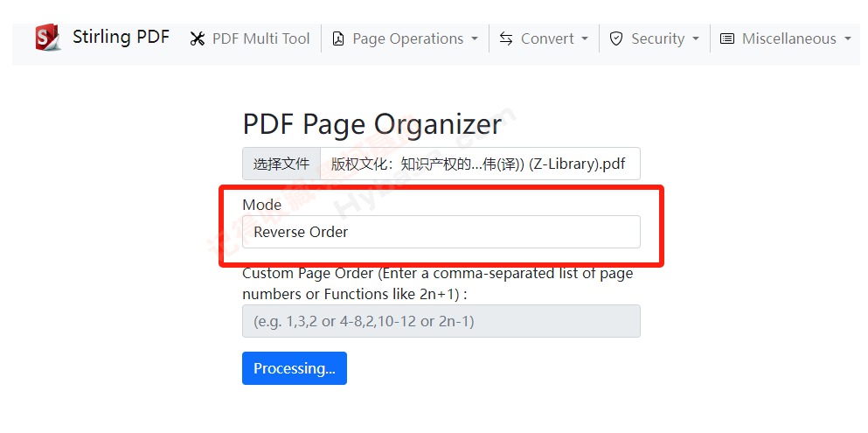Click the Convert arrows icon
This screenshot has width=868, height=433.
coord(506,38)
